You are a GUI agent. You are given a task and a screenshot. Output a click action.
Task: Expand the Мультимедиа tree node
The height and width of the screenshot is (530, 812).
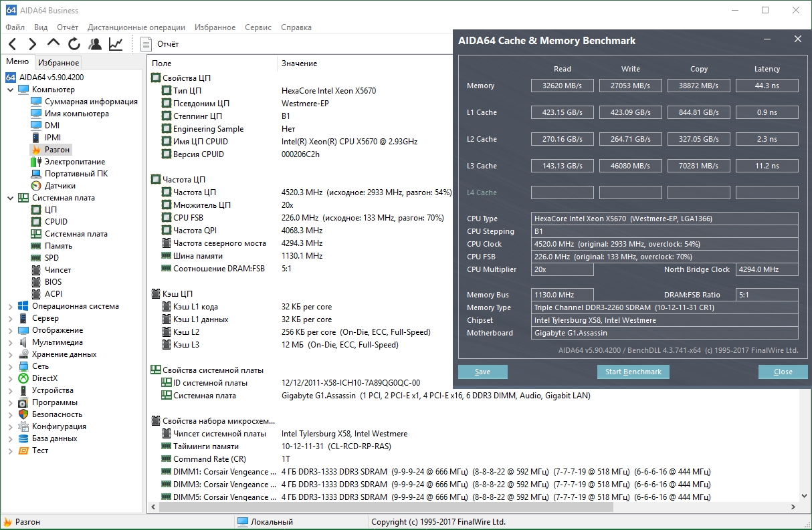click(10, 342)
